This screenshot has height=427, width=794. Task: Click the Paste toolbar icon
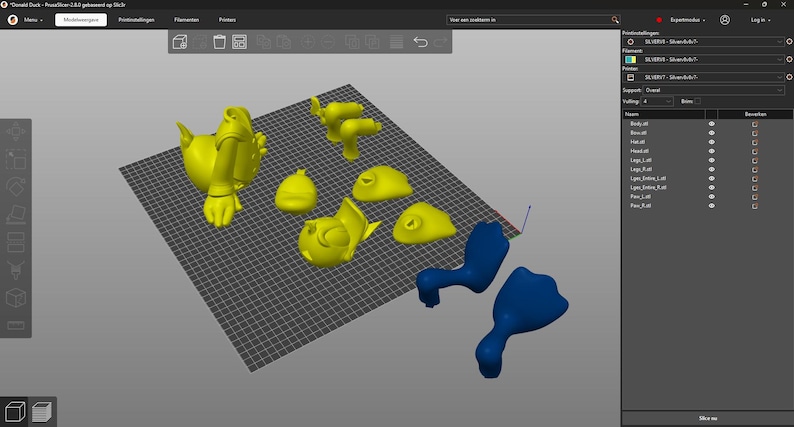pos(284,42)
